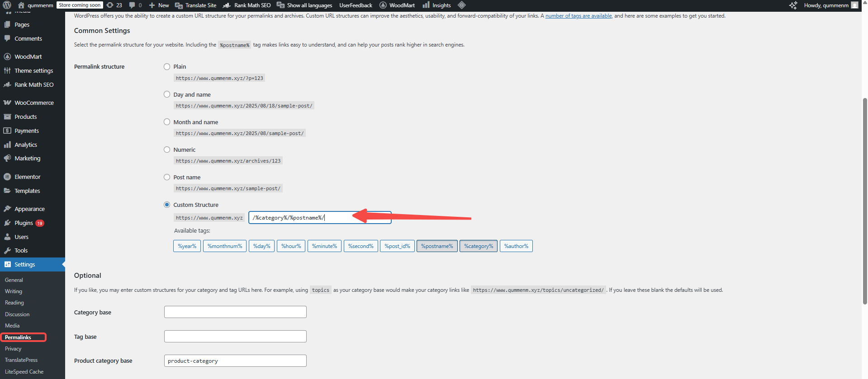
Task: Select the Plain permalink option
Action: pos(167,67)
